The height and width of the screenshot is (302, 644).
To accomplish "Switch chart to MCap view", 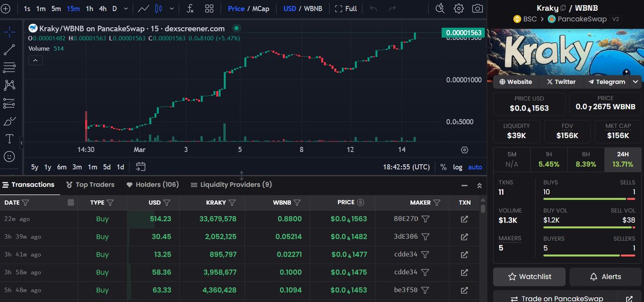I will [261, 9].
